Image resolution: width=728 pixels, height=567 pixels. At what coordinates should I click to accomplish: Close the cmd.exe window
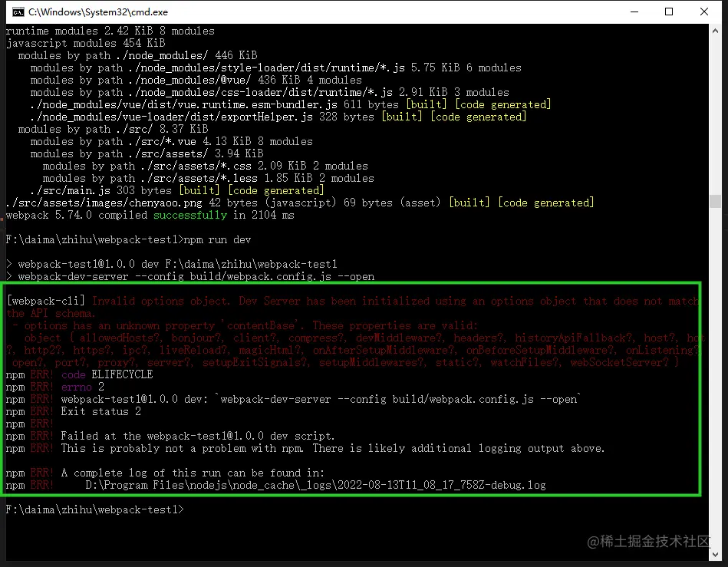coord(704,12)
